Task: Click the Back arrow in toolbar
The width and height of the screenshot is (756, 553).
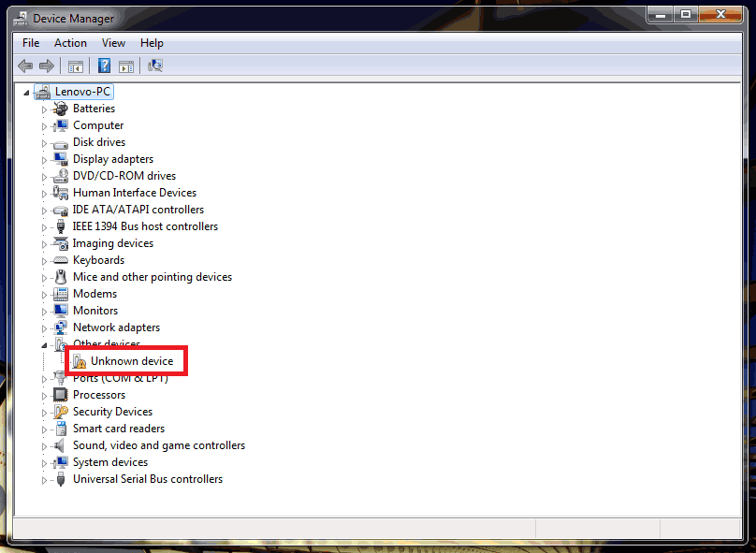Action: pos(25,65)
